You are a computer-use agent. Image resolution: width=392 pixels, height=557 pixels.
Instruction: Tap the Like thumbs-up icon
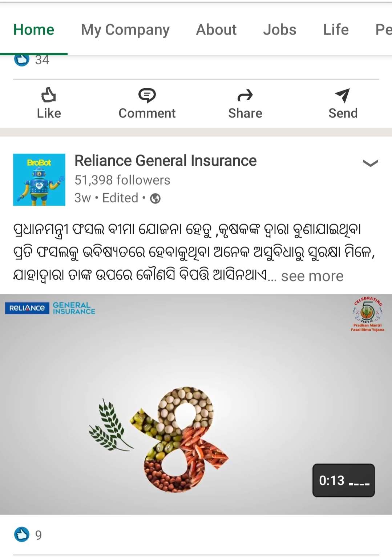point(48,95)
